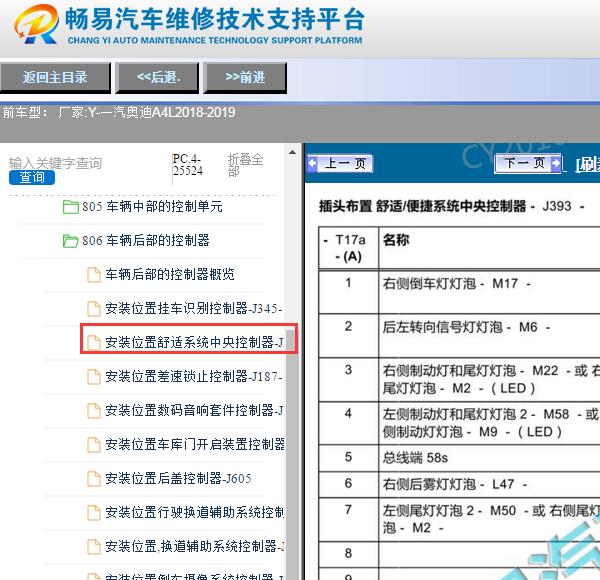Screen dimensions: 600x580
Task: Focus the keyword search field 输入关键字查询
Action: 55,163
